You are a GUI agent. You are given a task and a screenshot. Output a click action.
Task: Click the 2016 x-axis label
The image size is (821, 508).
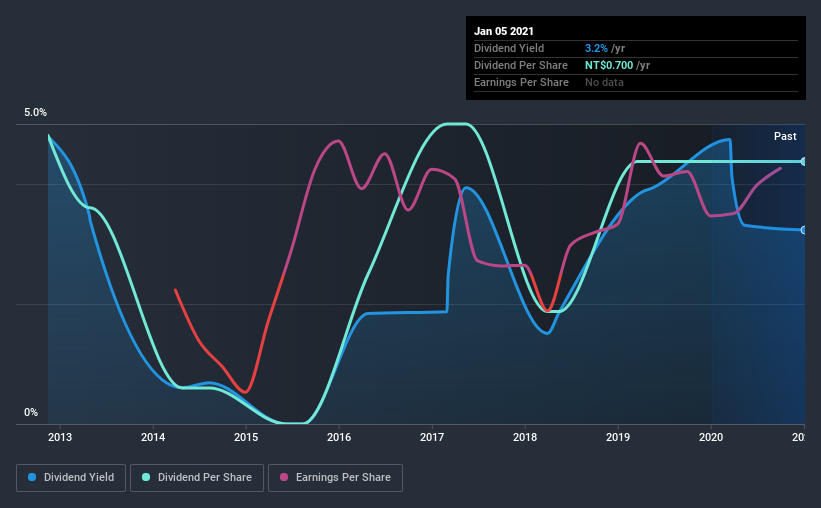pos(339,437)
